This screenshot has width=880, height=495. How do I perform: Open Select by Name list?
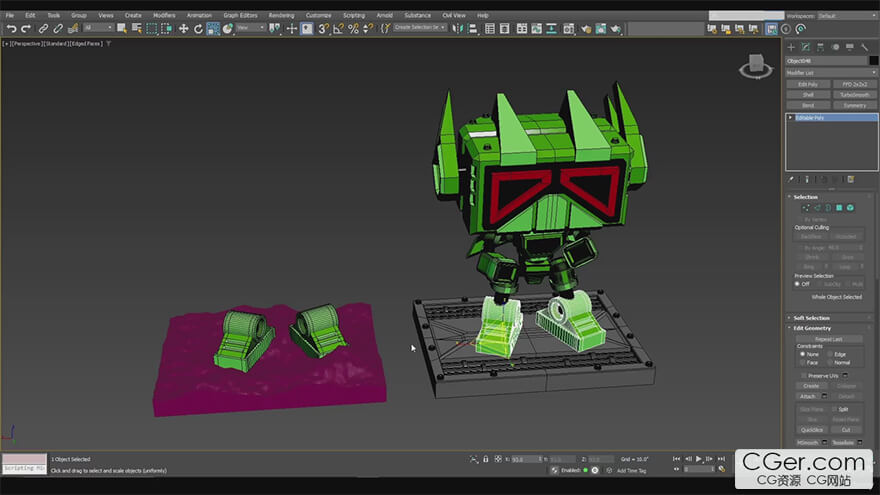tap(136, 28)
